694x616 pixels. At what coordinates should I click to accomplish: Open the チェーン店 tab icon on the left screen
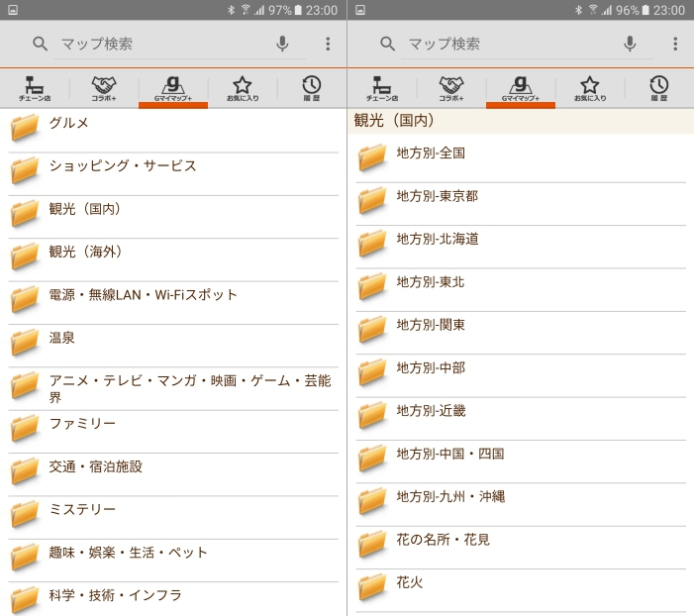tap(35, 88)
